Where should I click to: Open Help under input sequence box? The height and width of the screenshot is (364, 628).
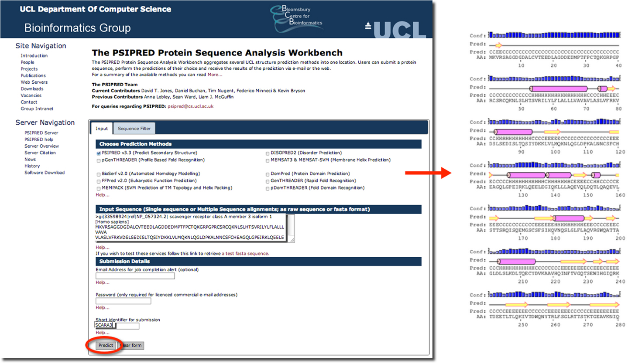(x=103, y=247)
